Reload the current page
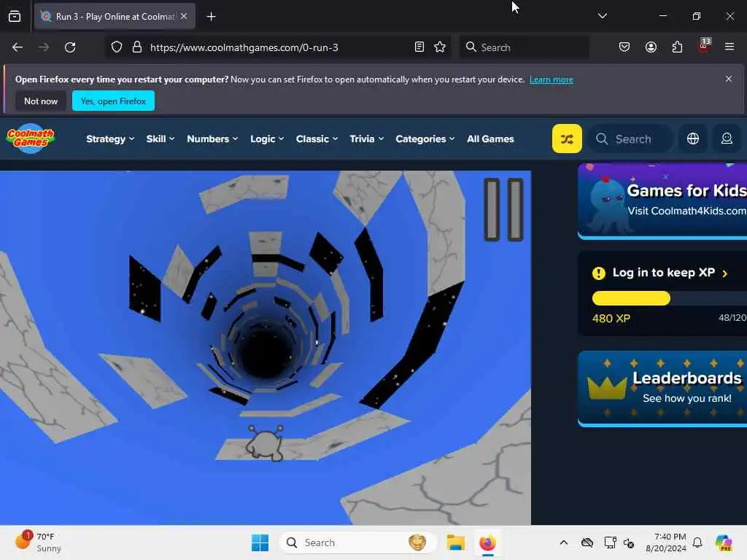This screenshot has height=560, width=747. coord(70,47)
